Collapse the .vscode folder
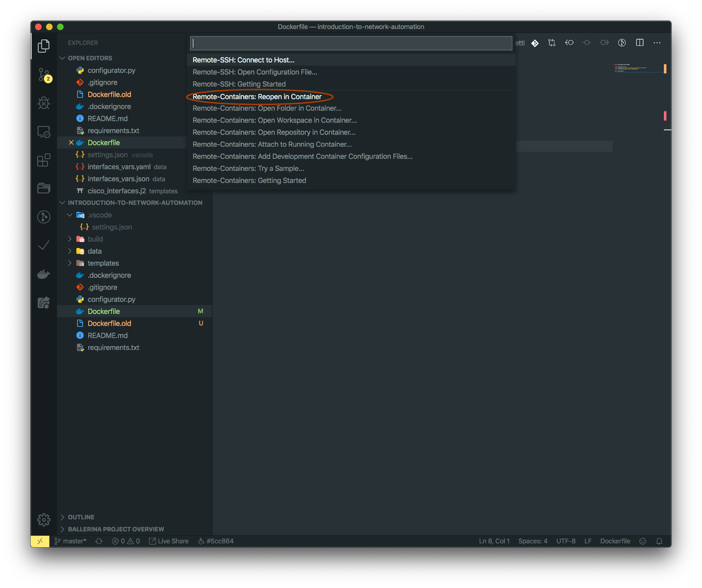The image size is (702, 588). coord(70,215)
